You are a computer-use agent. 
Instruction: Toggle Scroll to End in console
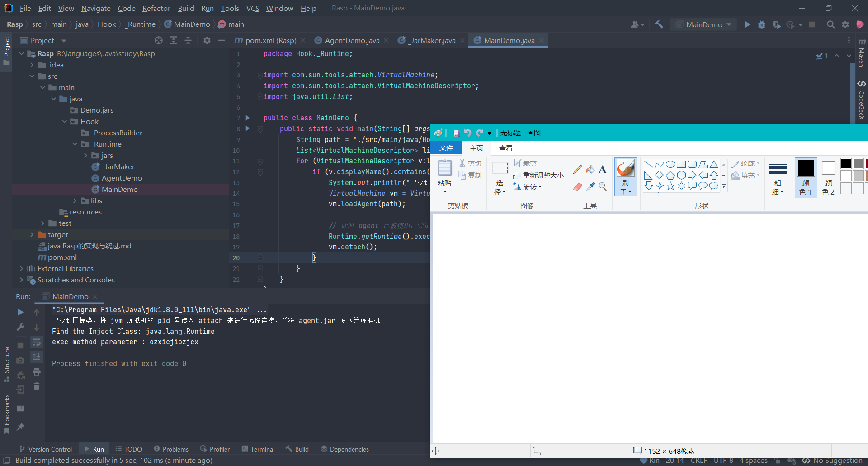[x=37, y=357]
